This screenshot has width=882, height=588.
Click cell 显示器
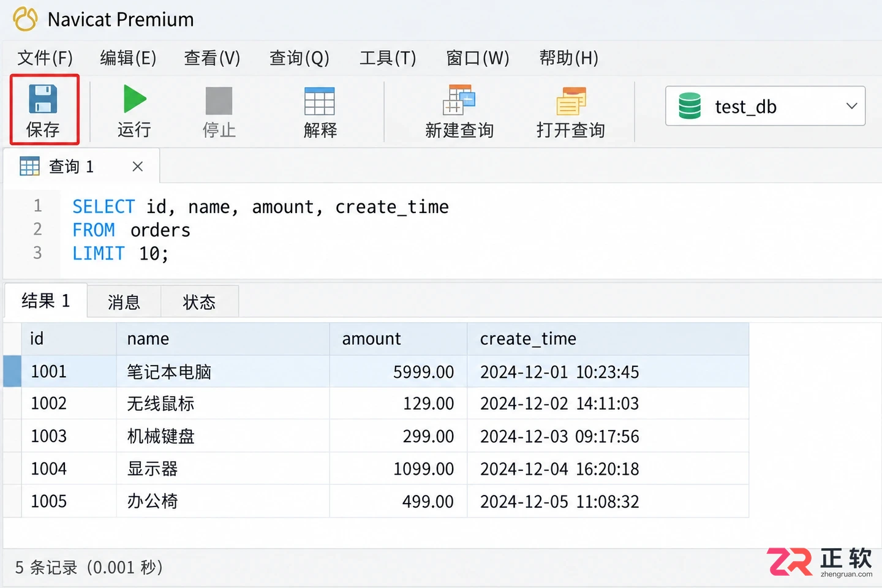(x=223, y=469)
